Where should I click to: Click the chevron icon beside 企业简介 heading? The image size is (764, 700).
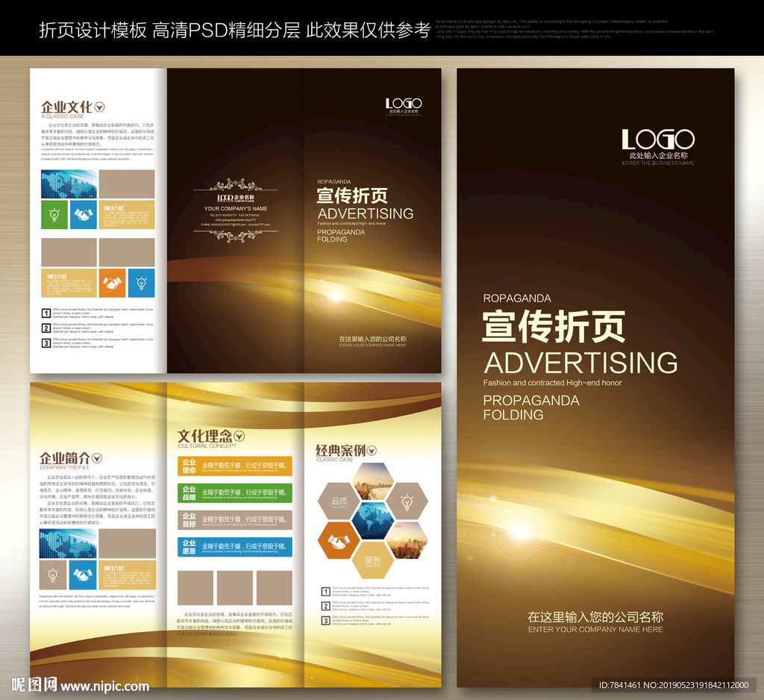pyautogui.click(x=97, y=458)
